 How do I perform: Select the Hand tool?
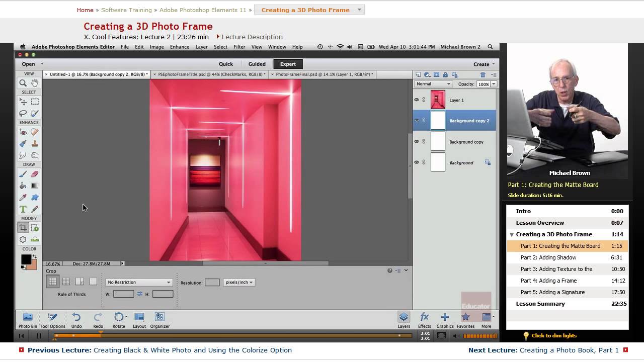pyautogui.click(x=35, y=83)
